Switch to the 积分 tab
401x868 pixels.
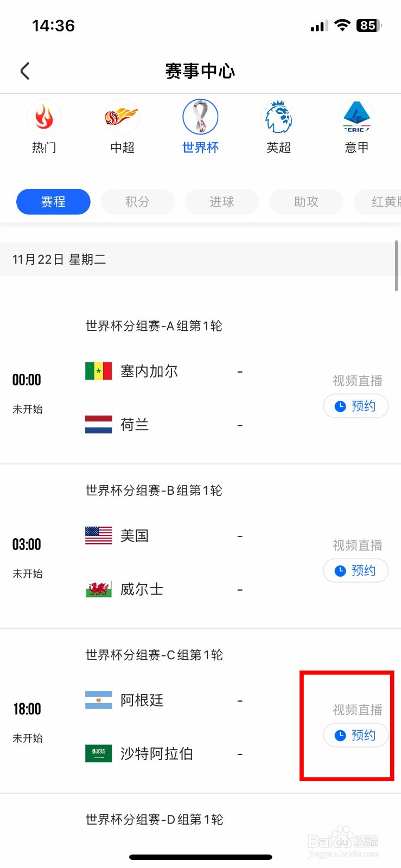click(x=137, y=202)
